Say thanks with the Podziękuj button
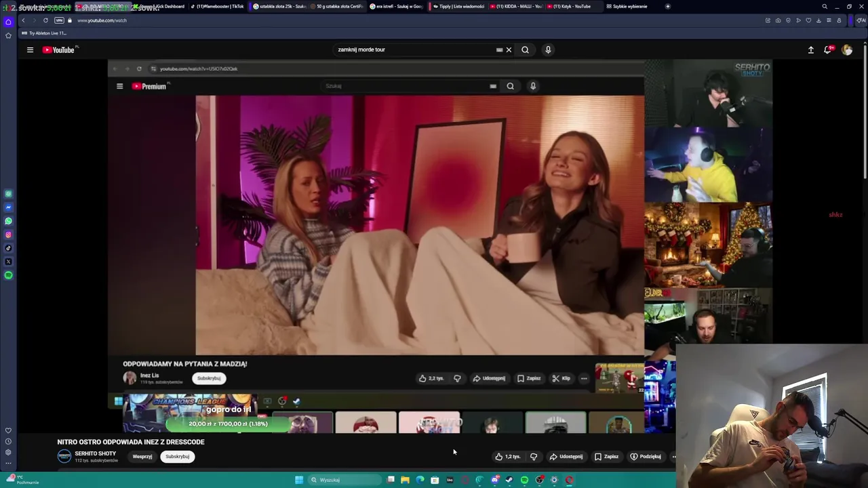The height and width of the screenshot is (488, 868). pyautogui.click(x=645, y=456)
